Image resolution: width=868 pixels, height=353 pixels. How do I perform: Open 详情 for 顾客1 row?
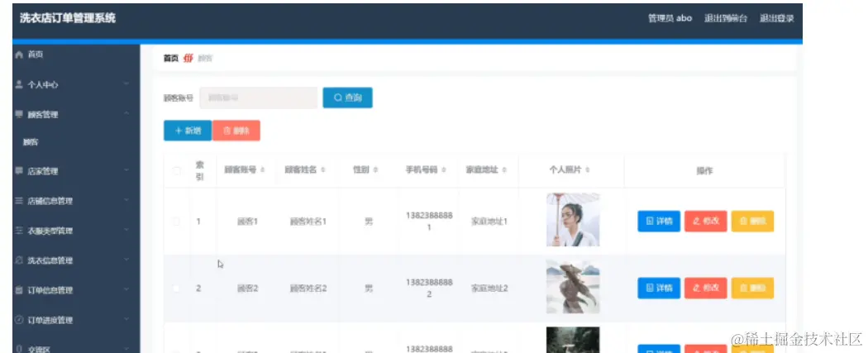[x=659, y=222]
